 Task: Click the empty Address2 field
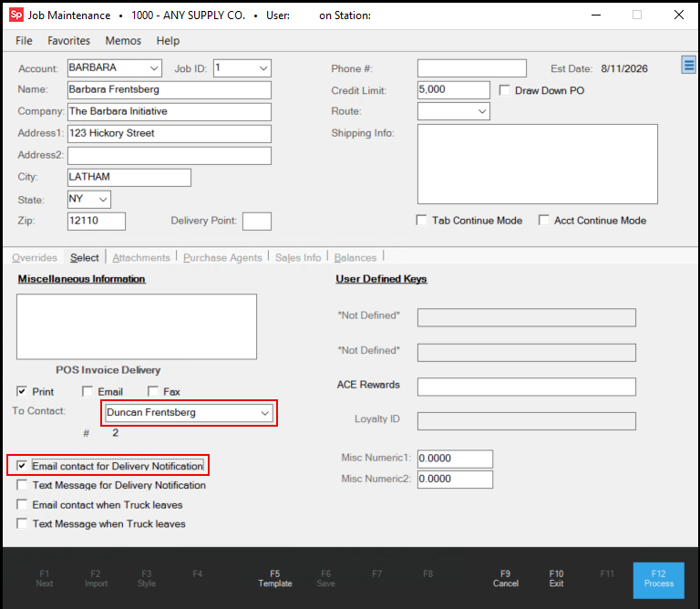170,155
